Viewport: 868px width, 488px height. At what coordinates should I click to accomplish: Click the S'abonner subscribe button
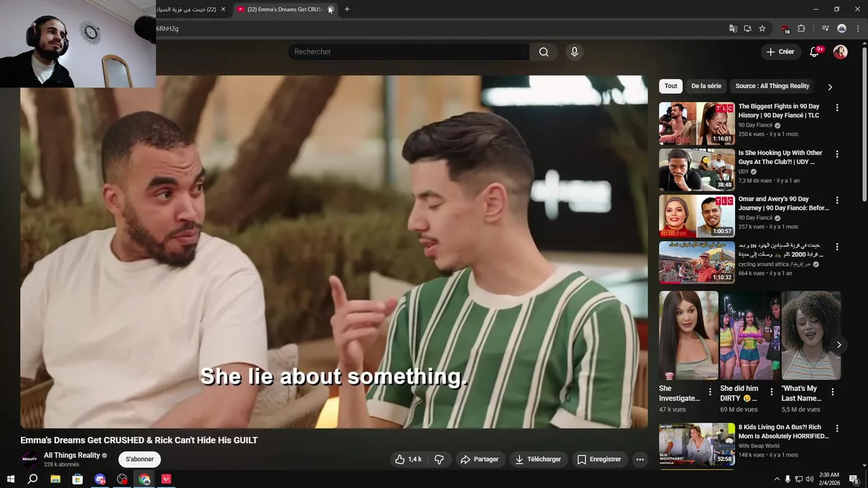(139, 460)
